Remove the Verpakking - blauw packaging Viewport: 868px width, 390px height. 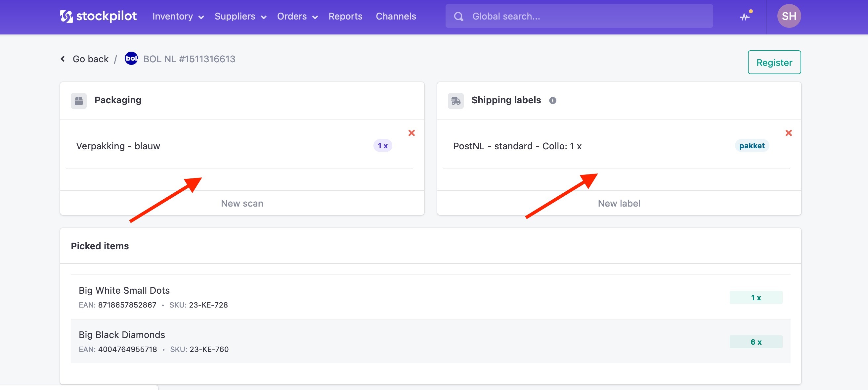tap(412, 133)
